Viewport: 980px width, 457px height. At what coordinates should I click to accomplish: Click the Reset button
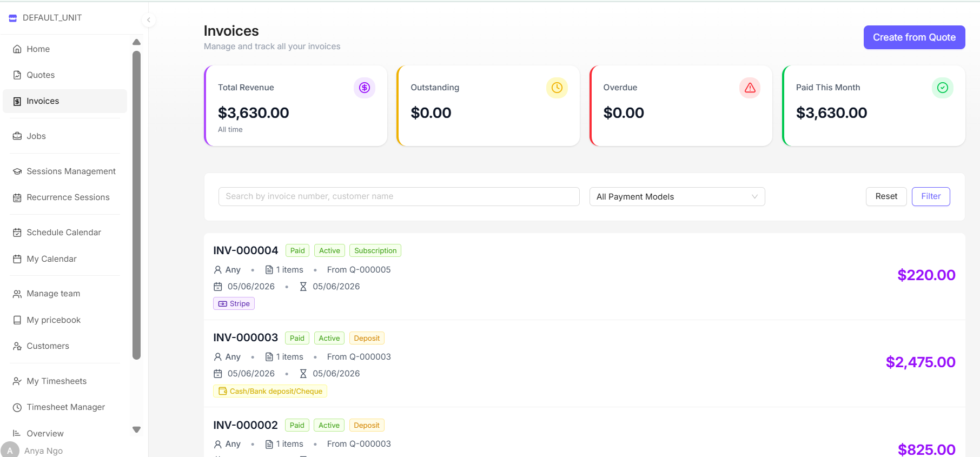[x=886, y=196]
